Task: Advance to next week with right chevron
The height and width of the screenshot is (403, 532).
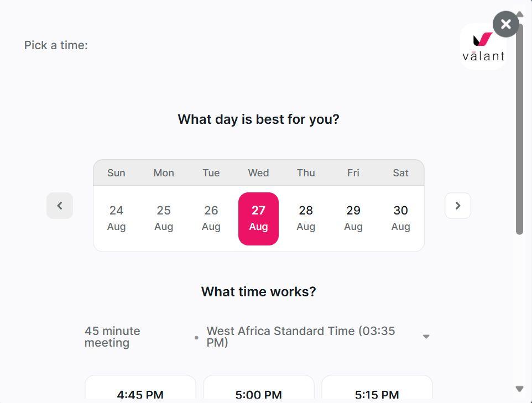Action: pyautogui.click(x=457, y=206)
